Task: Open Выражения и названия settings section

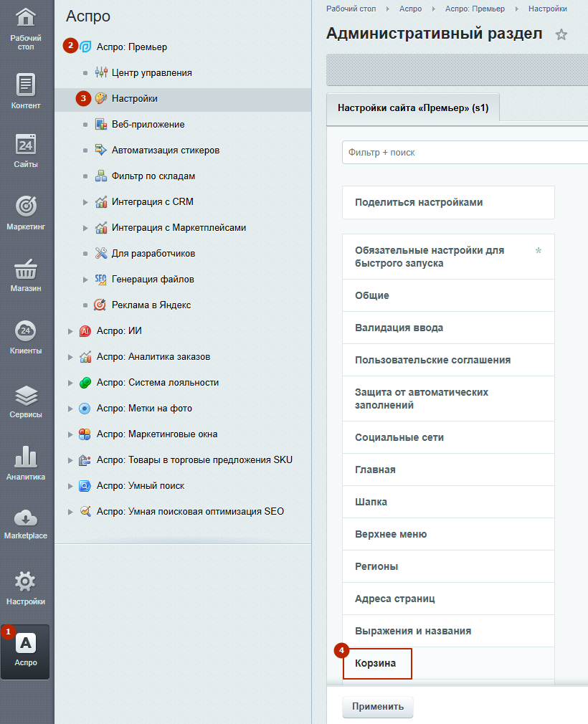Action: (448, 632)
